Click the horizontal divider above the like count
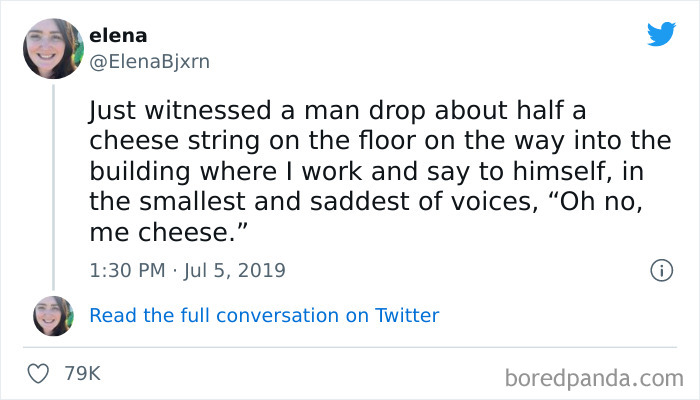The width and height of the screenshot is (700, 400). pos(350,347)
